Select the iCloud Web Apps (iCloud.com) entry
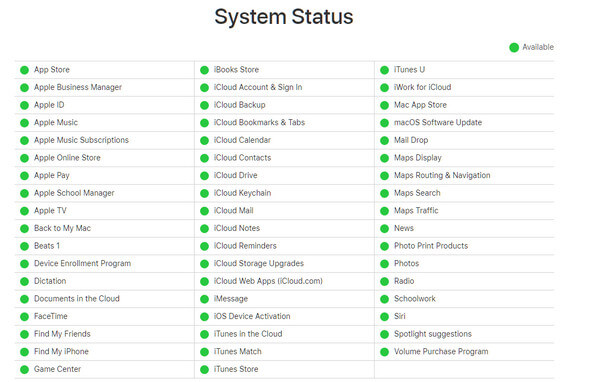 point(268,281)
